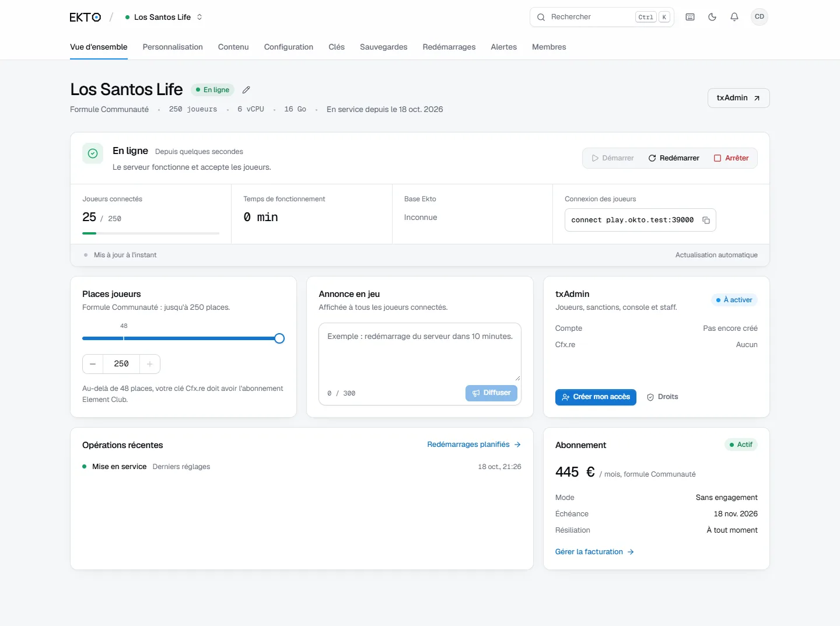Open the Contenu tab
The image size is (840, 626).
click(233, 47)
